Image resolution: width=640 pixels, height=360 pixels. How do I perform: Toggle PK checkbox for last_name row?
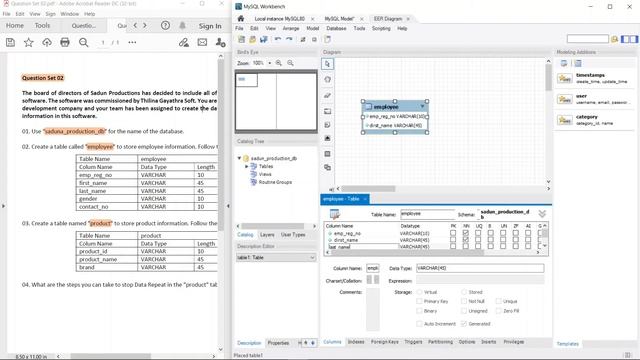point(453,247)
